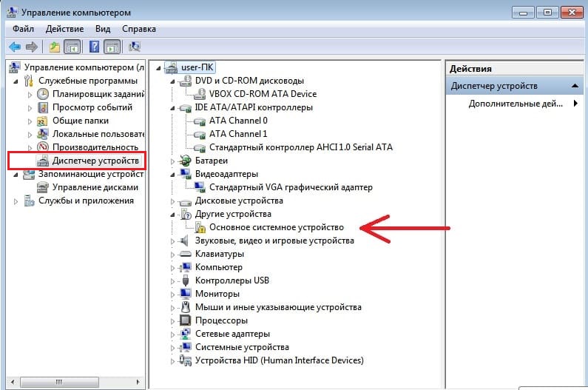
Task: Expand the Контроллеры USB branch
Action: point(172,281)
